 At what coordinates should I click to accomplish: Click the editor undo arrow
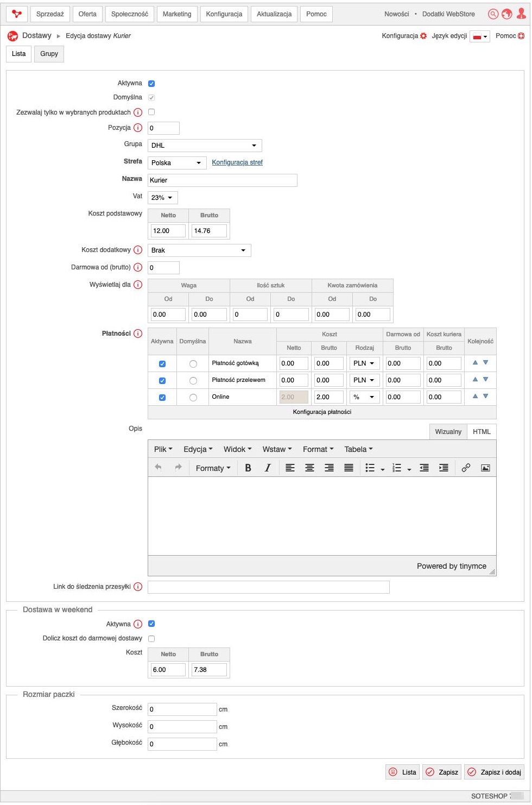click(158, 467)
